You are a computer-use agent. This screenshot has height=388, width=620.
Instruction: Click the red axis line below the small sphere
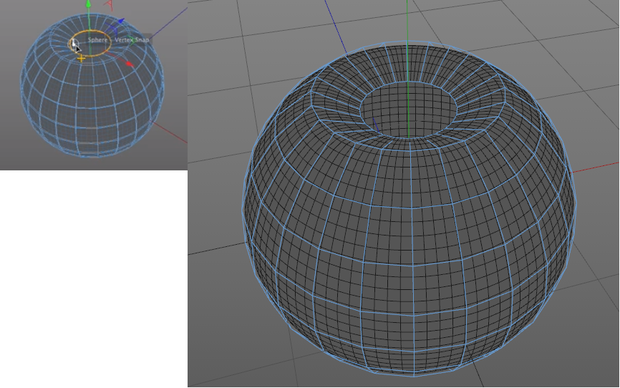coord(170,132)
